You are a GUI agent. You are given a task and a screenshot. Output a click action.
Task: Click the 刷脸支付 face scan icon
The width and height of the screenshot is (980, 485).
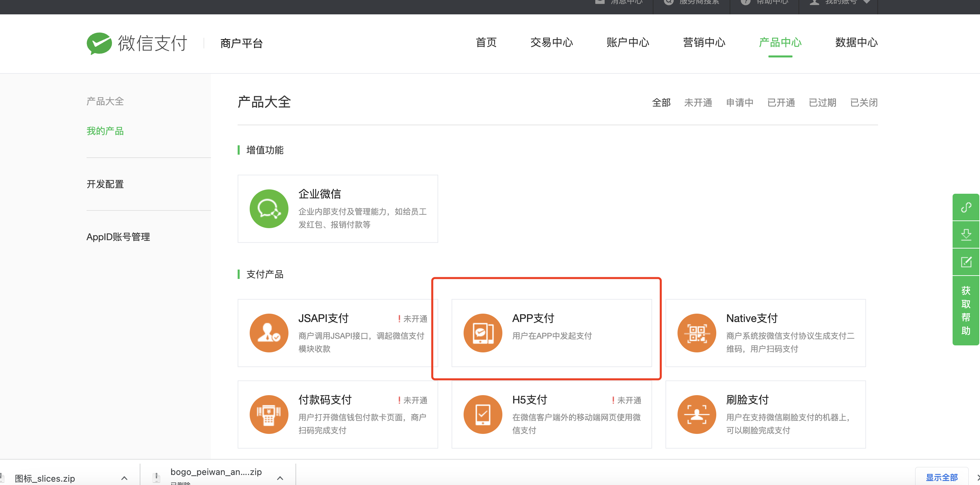[696, 414]
